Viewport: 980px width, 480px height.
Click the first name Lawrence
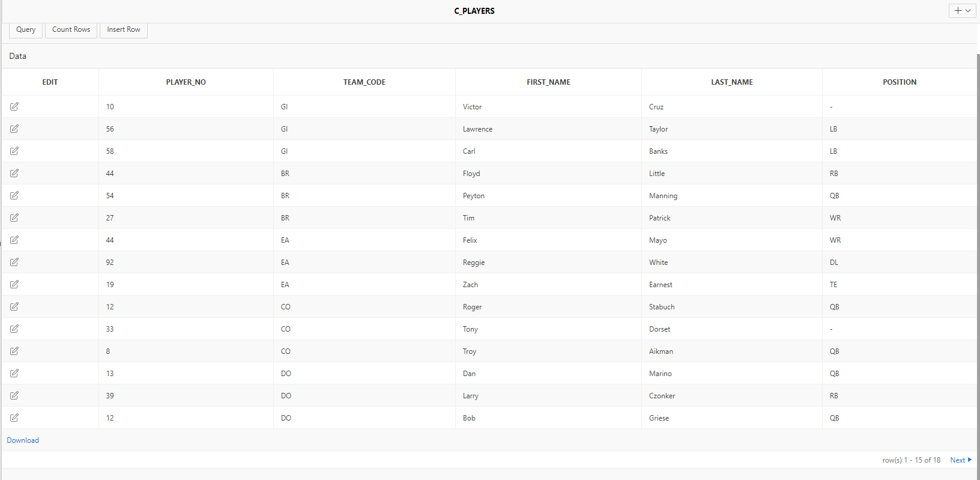click(x=477, y=129)
